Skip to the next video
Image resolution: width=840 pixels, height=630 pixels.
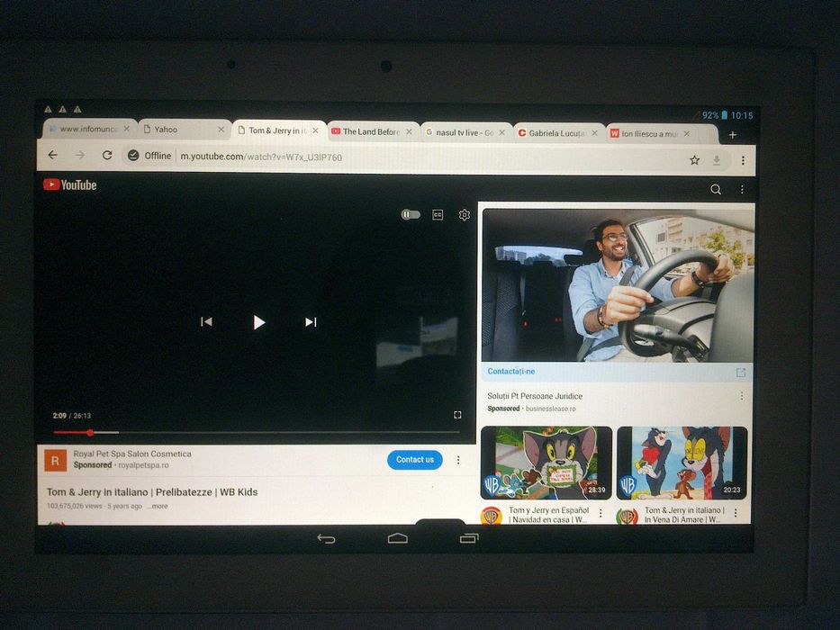point(311,321)
